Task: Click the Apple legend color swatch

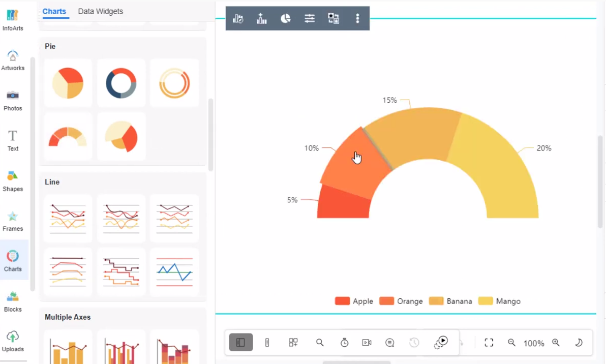Action: pos(342,301)
